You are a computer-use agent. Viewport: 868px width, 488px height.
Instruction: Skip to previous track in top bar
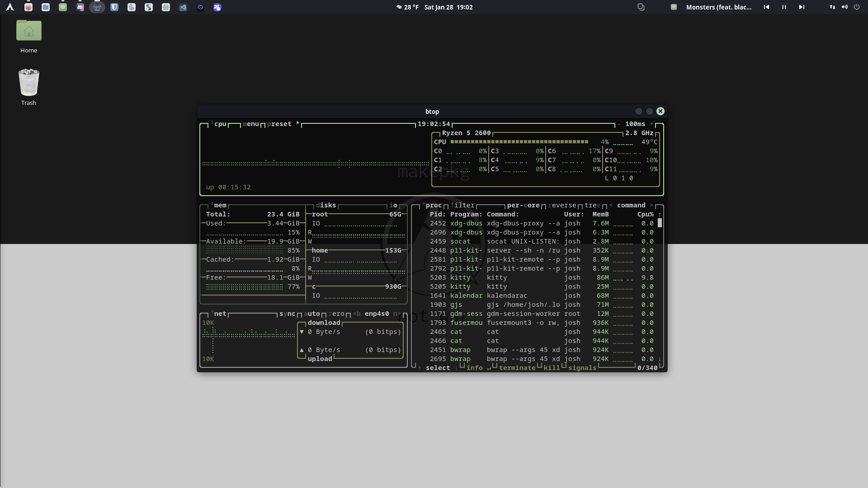point(766,7)
